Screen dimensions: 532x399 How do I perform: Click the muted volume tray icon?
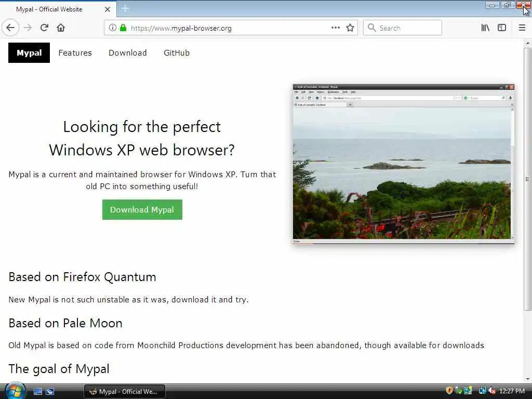[x=492, y=391]
